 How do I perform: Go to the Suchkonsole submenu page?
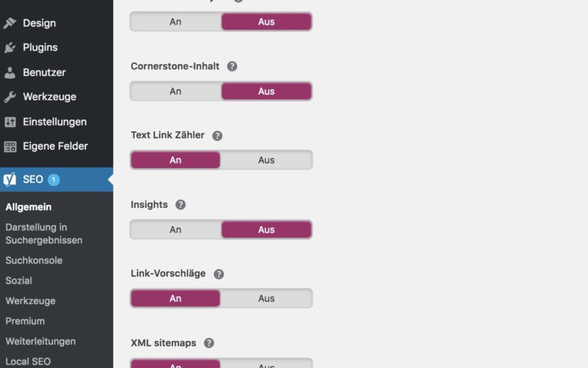click(x=34, y=261)
